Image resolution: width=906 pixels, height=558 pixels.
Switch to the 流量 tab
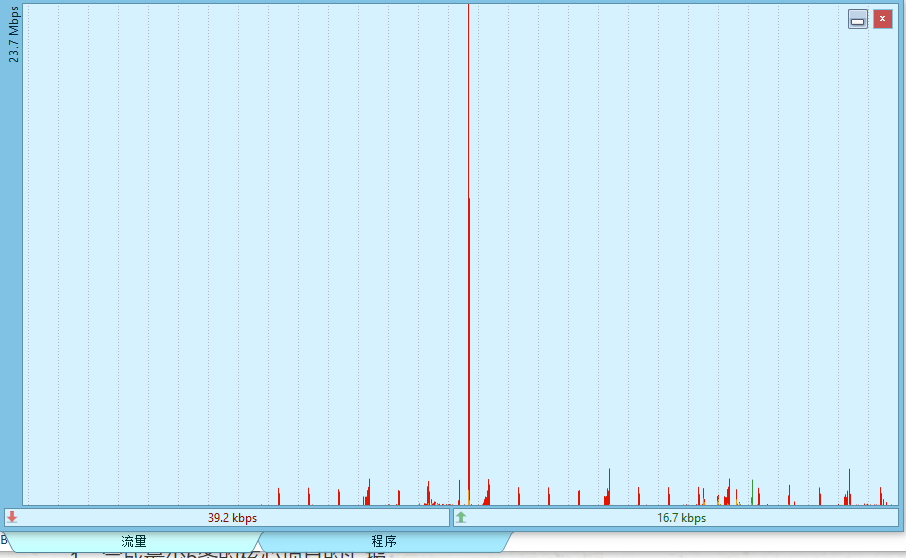coord(133,541)
